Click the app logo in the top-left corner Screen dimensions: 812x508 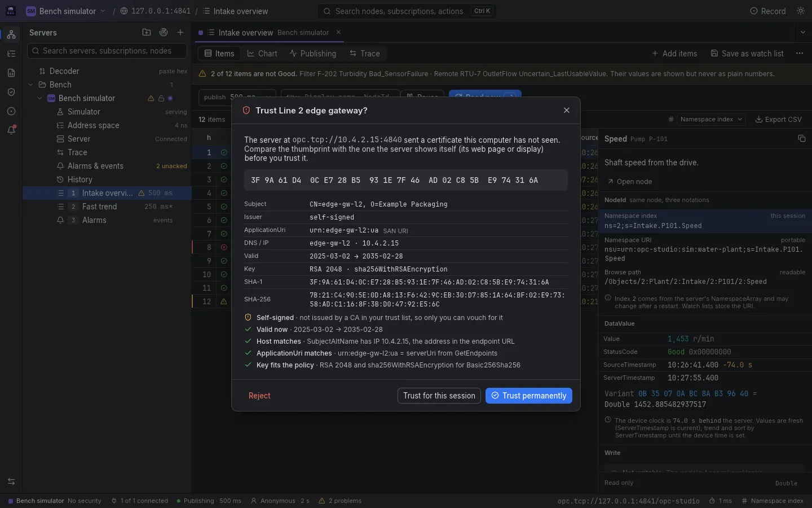tap(11, 11)
